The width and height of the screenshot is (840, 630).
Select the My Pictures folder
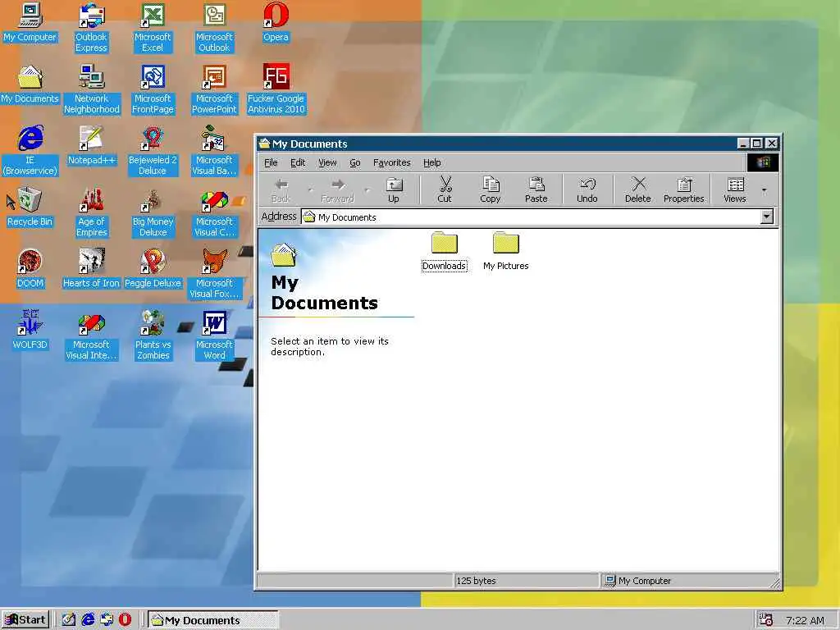click(505, 252)
